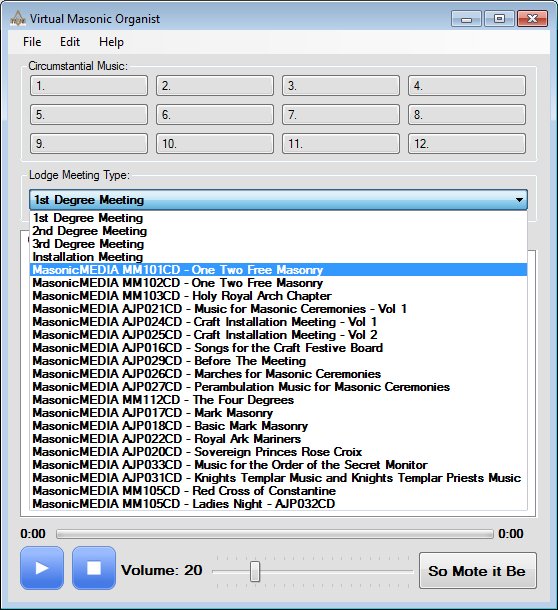Image resolution: width=558 pixels, height=610 pixels.
Task: Click circumstantial music button 12
Action: coord(467,144)
